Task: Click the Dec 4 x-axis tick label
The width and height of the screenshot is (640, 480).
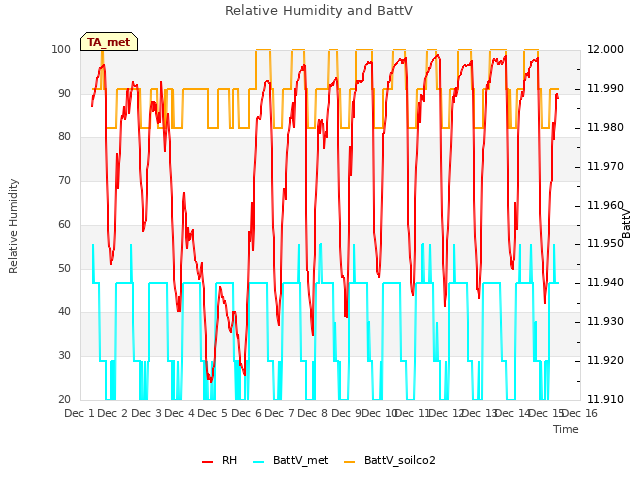Action: 179,413
